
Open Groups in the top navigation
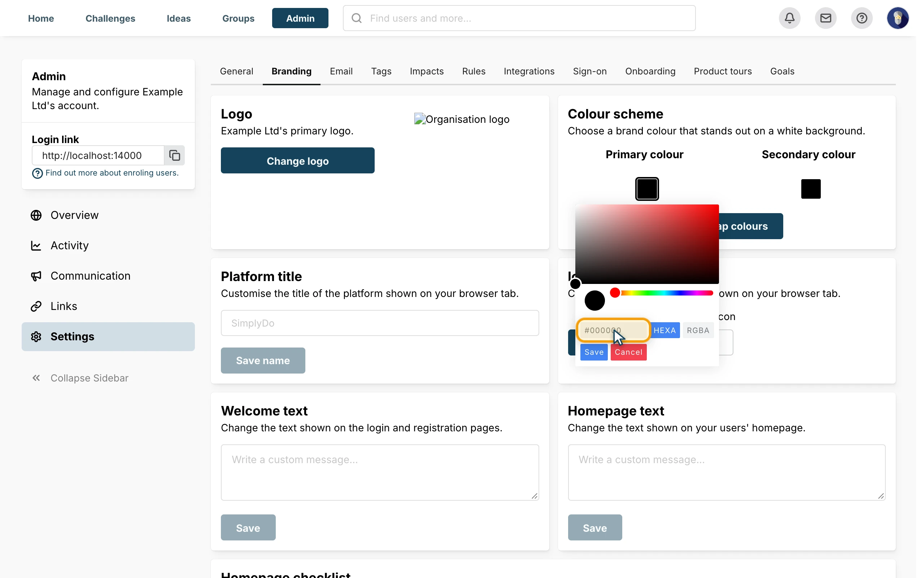[238, 18]
